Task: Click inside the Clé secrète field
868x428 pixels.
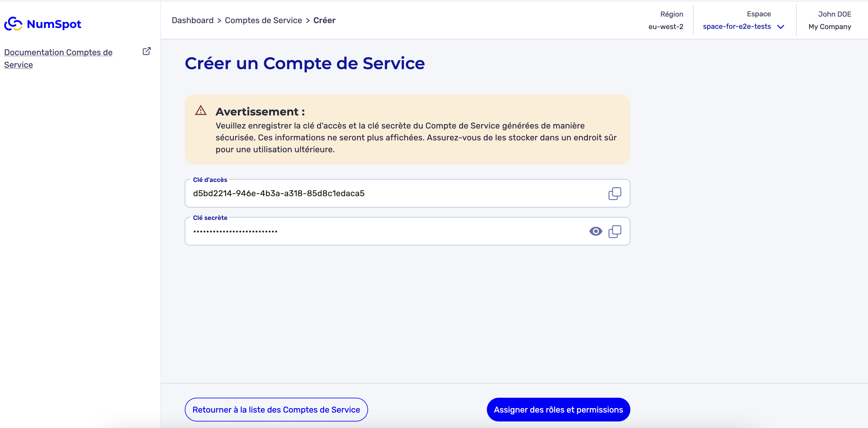Action: click(x=407, y=231)
